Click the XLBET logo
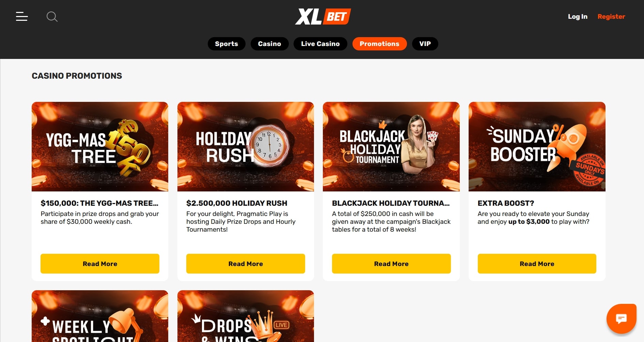The width and height of the screenshot is (644, 342). [323, 16]
